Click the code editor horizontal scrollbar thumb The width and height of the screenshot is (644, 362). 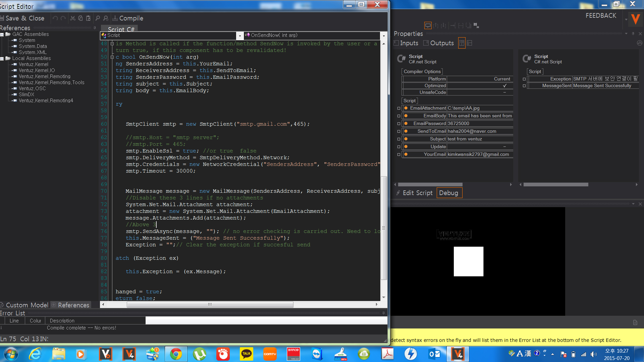pyautogui.click(x=210, y=305)
